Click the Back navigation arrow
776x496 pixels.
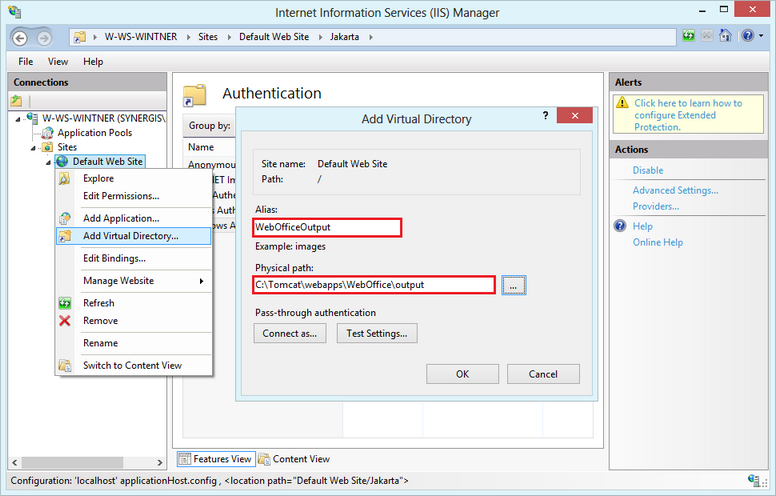click(x=19, y=38)
